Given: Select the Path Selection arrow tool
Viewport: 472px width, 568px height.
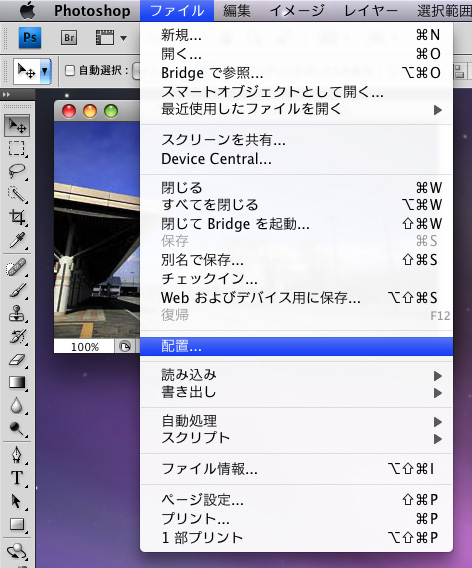Looking at the screenshot, I should (x=17, y=501).
